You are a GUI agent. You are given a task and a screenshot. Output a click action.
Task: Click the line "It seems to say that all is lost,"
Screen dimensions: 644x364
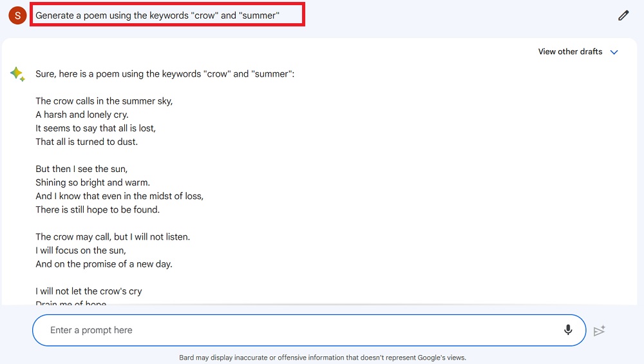tap(96, 128)
